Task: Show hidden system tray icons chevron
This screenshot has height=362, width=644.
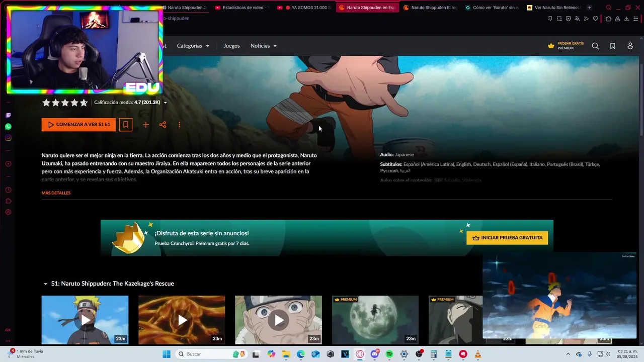Action: [568, 354]
